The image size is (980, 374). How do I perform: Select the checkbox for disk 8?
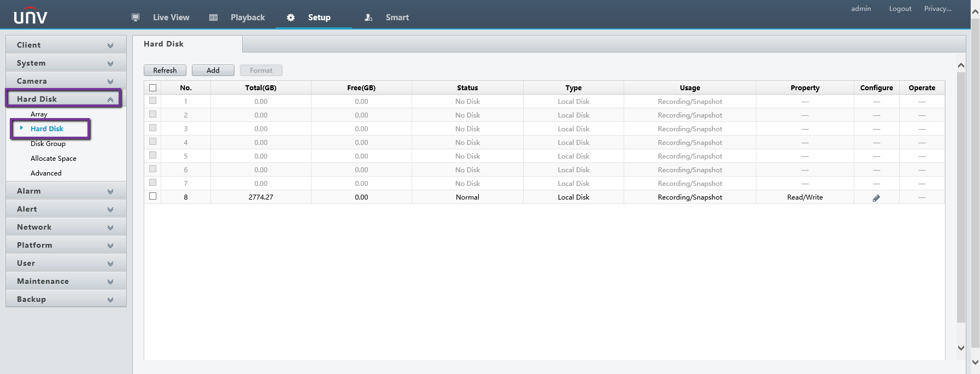(x=153, y=196)
